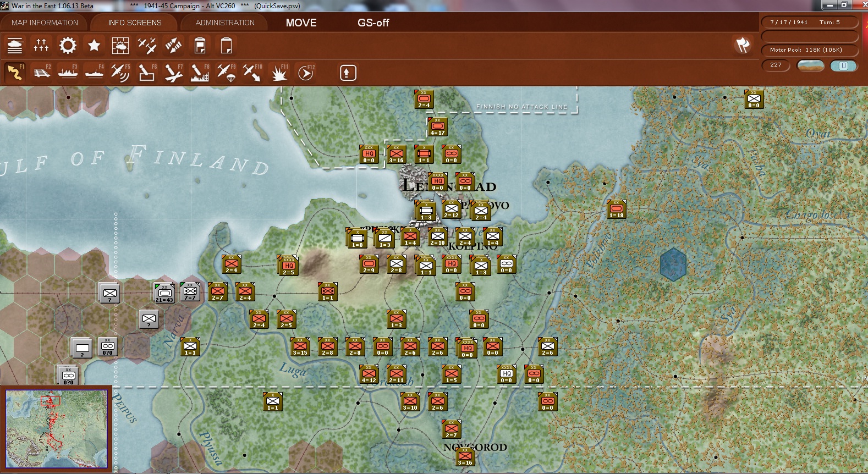The image size is (868, 474).
Task: Click the light blue 0 indicator
Action: [x=843, y=65]
